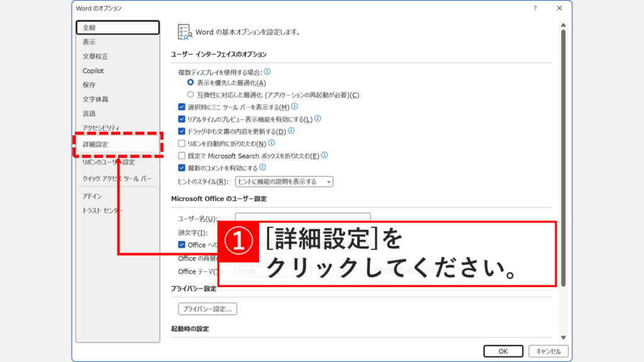Click the scrollbar down arrow
The height and width of the screenshot is (362, 644).
(x=563, y=337)
